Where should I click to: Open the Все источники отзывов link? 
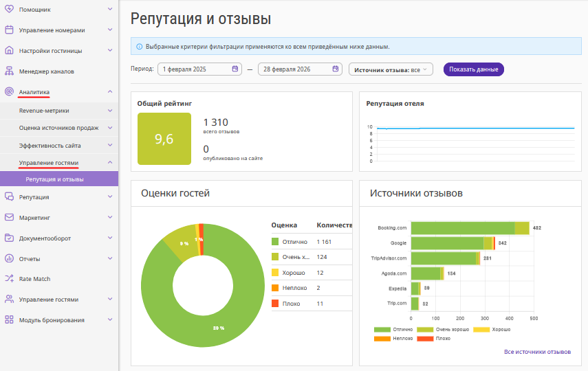point(536,352)
